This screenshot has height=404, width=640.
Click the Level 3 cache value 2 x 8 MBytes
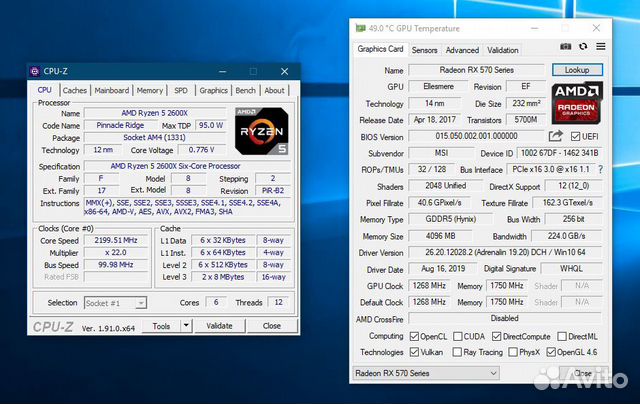pyautogui.click(x=223, y=277)
